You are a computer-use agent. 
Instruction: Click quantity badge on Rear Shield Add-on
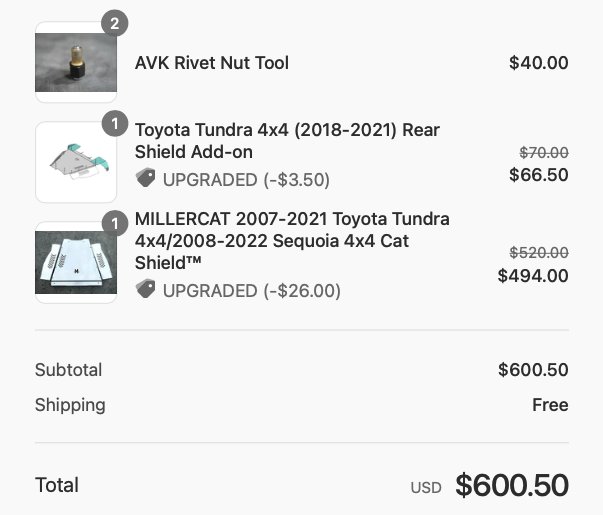pos(115,123)
